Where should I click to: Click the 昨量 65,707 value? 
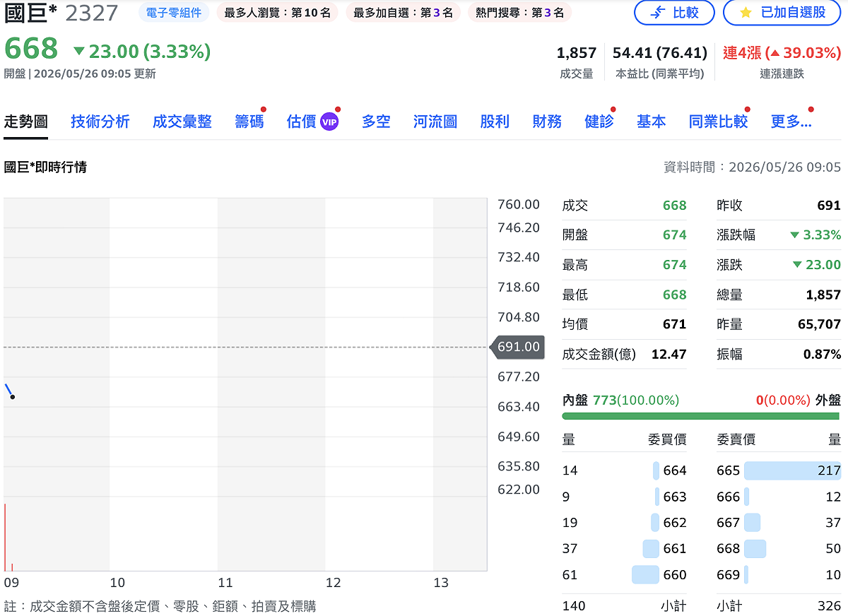click(x=819, y=324)
